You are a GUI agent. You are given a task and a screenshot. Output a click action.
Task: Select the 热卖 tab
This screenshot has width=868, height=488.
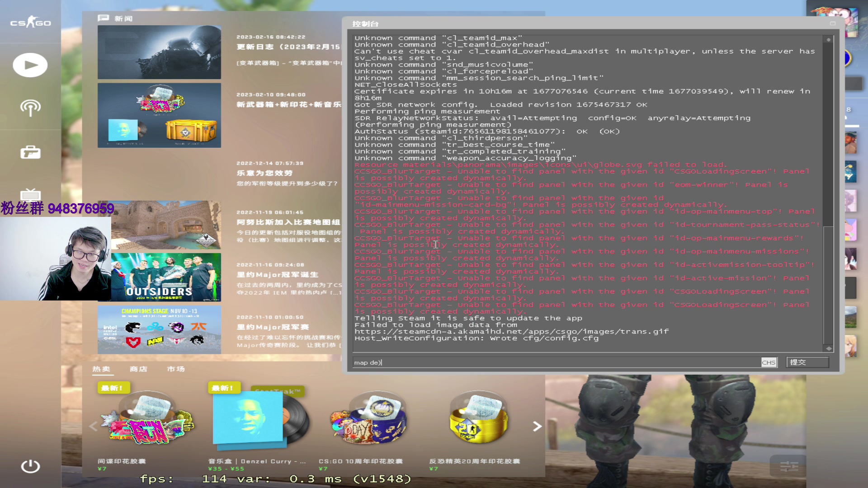click(x=101, y=369)
